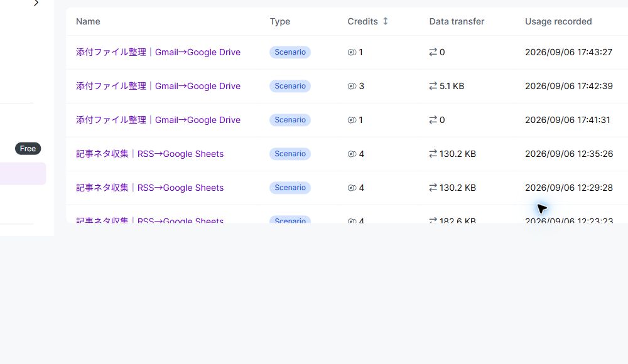This screenshot has height=364, width=628.
Task: Click the Scenario badge in the 12:29:28 row
Action: coord(290,188)
